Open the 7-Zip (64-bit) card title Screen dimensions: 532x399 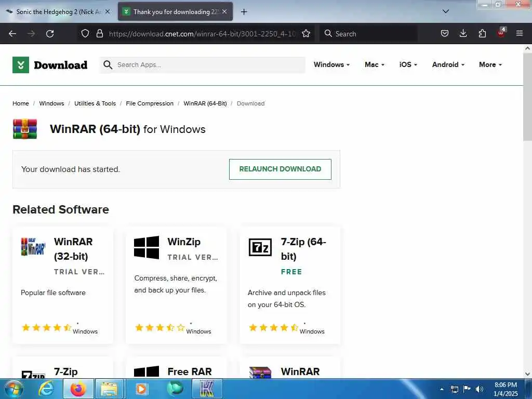coord(303,249)
